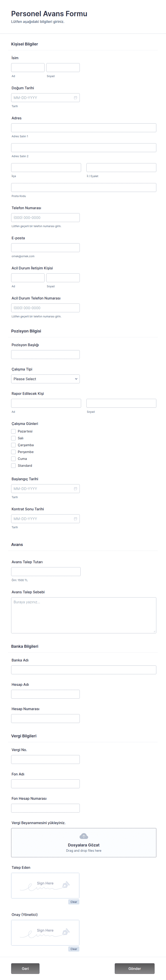Screen dimensions: 166x980
Task: Tick the Çarşamba working day
Action: [13, 445]
